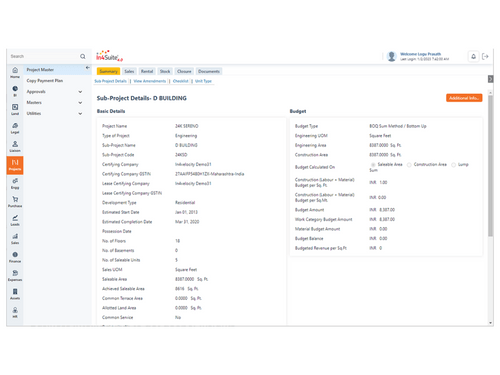This screenshot has width=500, height=375.
Task: Click the user avatar icon
Action: (x=392, y=56)
